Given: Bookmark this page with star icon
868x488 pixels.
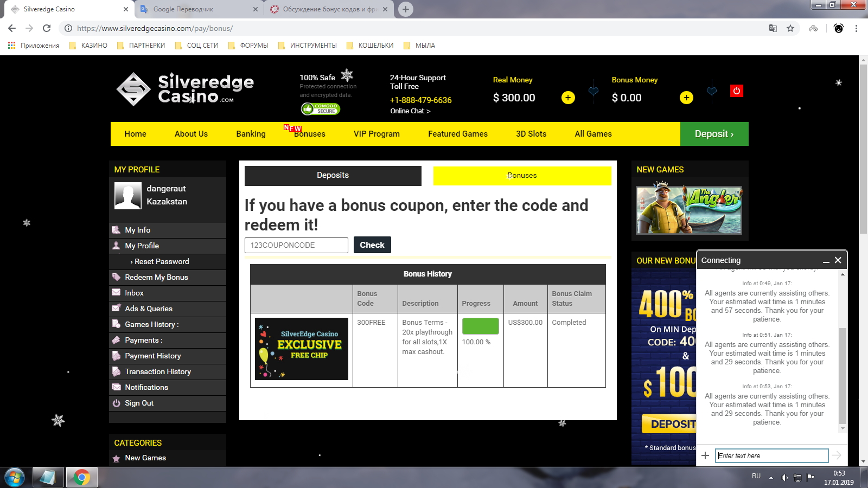Looking at the screenshot, I should coord(790,28).
